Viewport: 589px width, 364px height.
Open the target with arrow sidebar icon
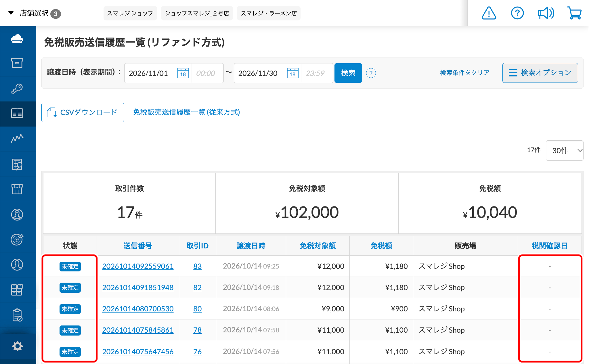(17, 240)
